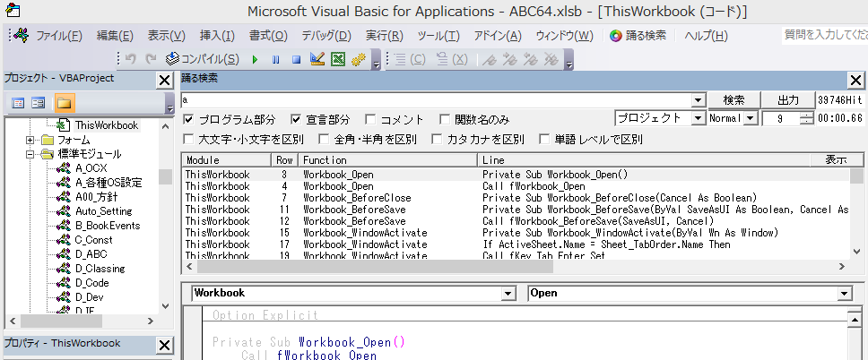
Task: Switch to Excel using the green Excel icon
Action: [338, 59]
